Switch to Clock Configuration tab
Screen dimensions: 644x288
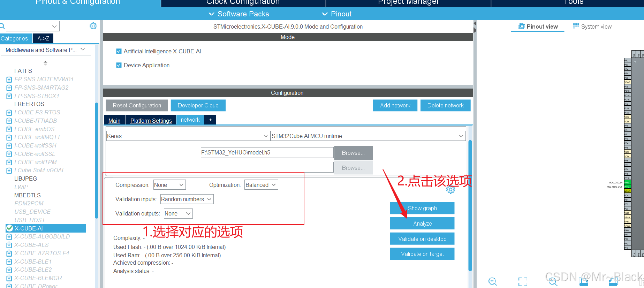point(243,3)
